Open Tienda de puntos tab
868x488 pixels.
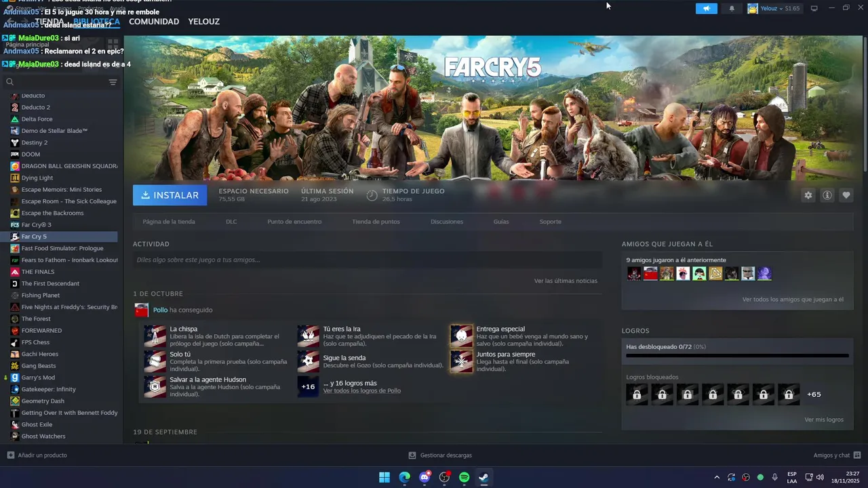point(376,222)
